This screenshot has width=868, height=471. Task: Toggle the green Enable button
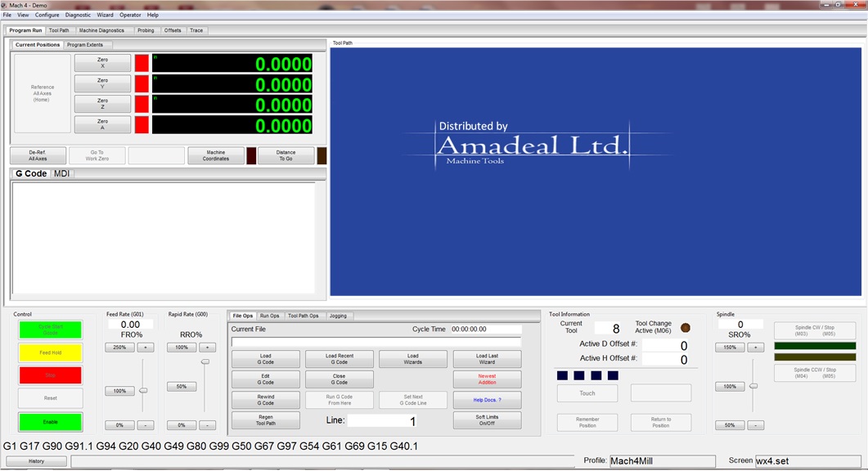(x=51, y=422)
